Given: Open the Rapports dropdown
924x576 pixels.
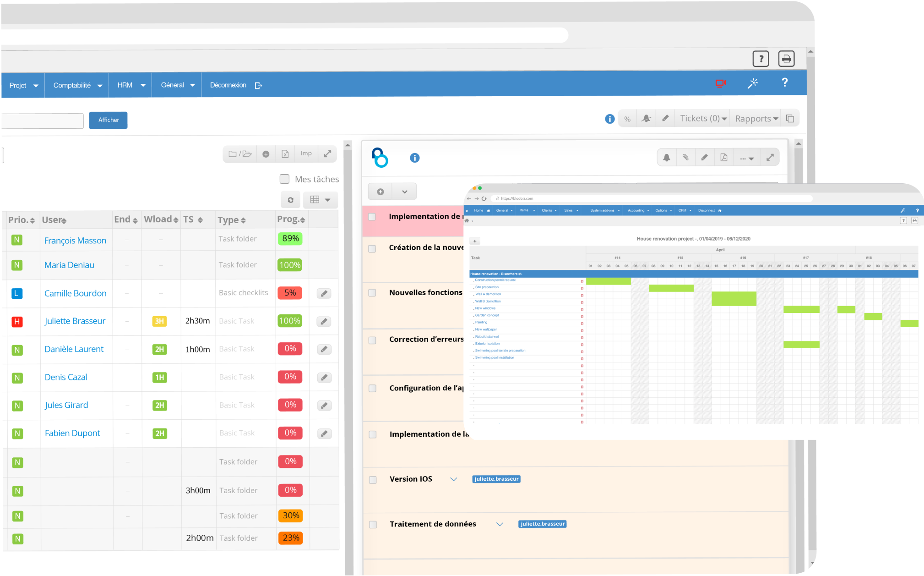Looking at the screenshot, I should (x=756, y=119).
